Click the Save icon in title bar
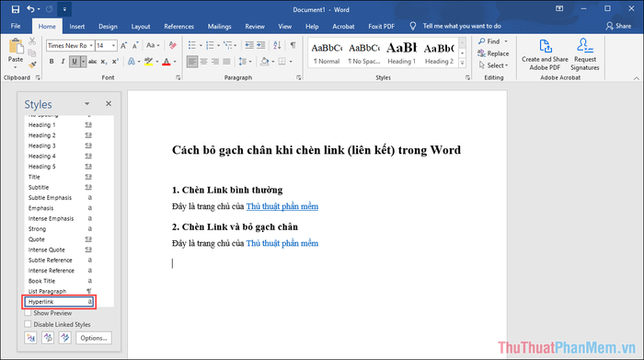644x360 pixels. click(16, 9)
